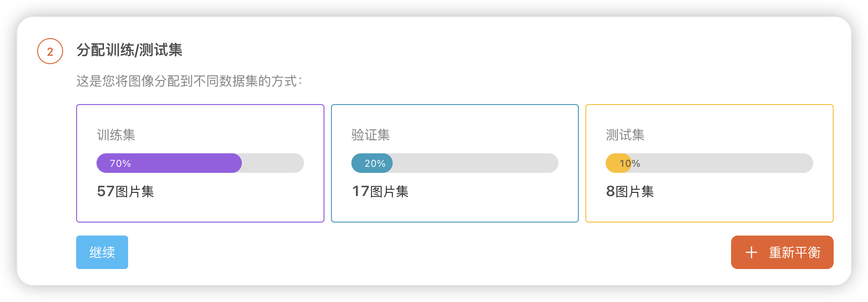The width and height of the screenshot is (868, 302).
Task: Click the 8图片集 count text
Action: [x=630, y=191]
